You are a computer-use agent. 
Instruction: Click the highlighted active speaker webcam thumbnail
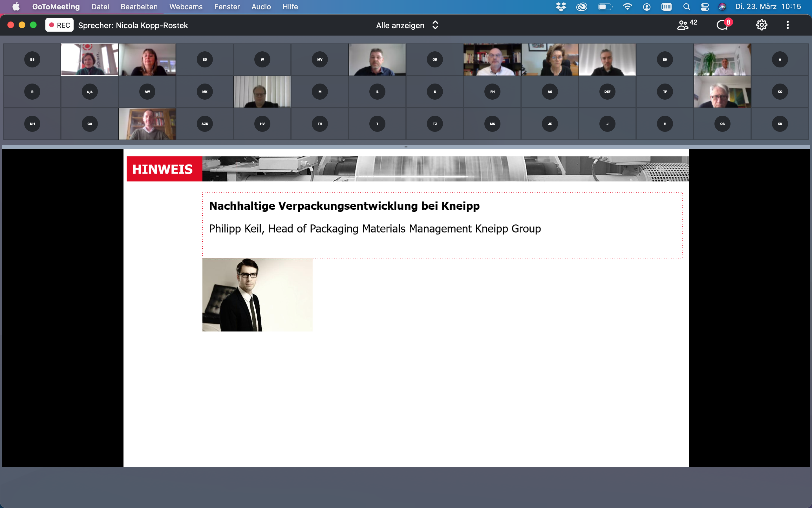[x=90, y=60]
